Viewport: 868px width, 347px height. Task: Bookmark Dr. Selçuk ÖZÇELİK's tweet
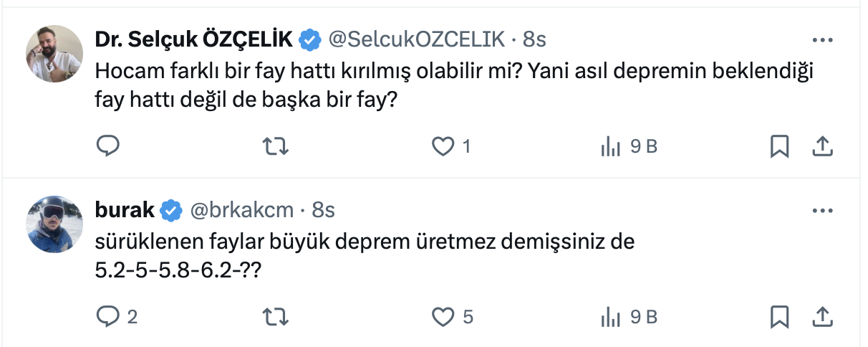click(779, 146)
